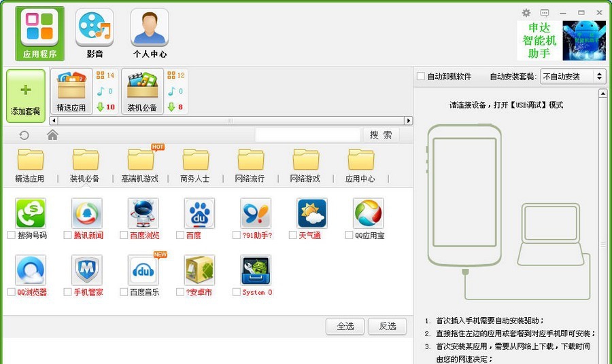612x364 pixels.
Task: Select the 百度浏览 astronaut app icon
Action: pos(143,213)
